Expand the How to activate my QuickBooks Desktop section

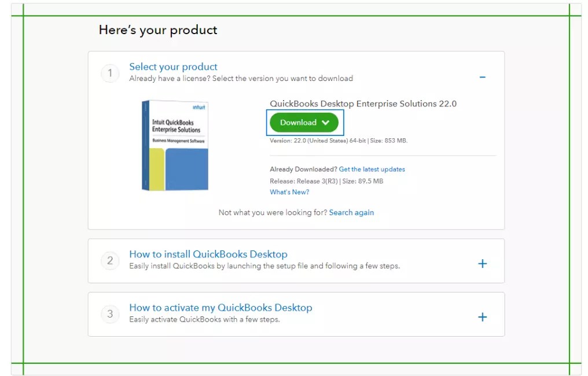click(x=483, y=317)
